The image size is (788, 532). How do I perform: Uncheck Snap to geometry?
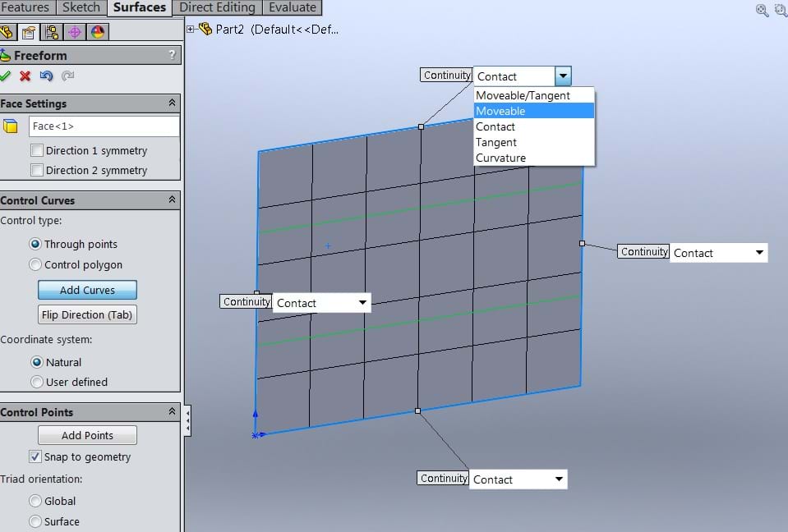(35, 456)
